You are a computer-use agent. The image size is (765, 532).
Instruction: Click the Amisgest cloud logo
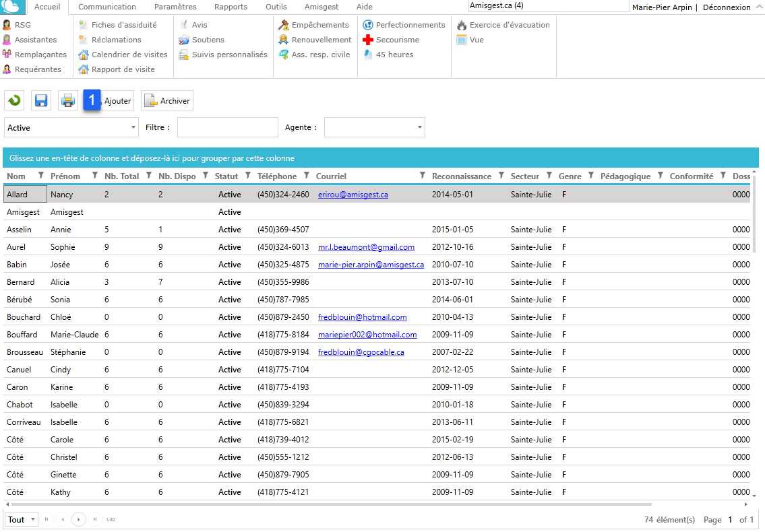(x=13, y=7)
